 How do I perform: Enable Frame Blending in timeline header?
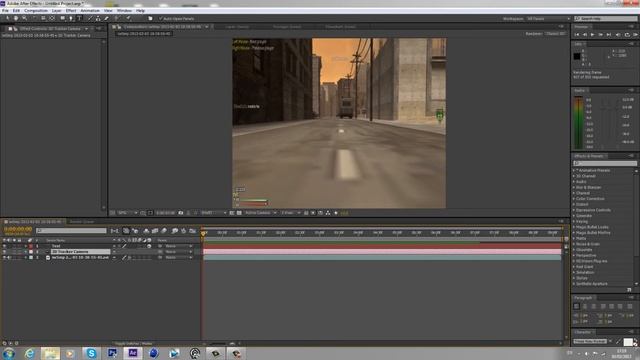point(155,231)
